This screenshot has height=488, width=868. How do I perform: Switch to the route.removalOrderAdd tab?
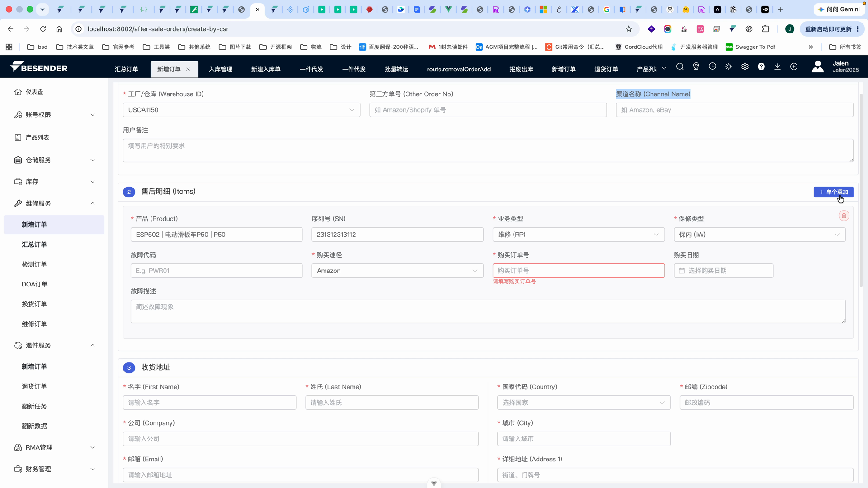(x=459, y=69)
